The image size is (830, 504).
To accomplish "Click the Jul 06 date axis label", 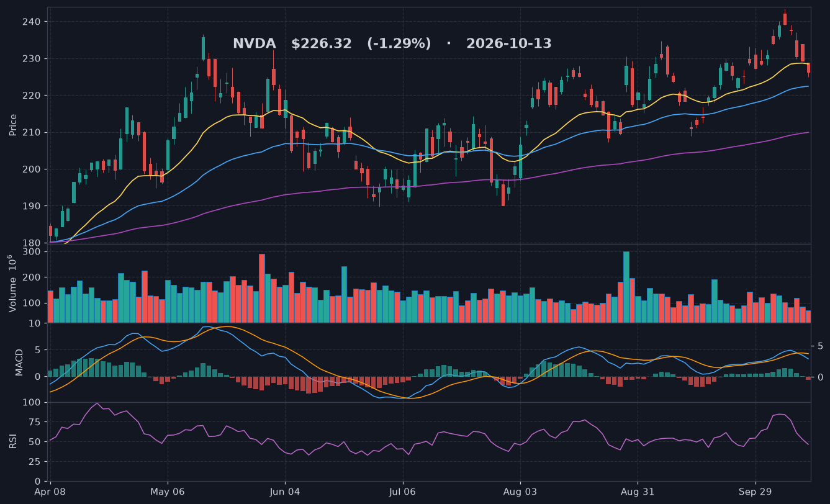I will tap(403, 492).
